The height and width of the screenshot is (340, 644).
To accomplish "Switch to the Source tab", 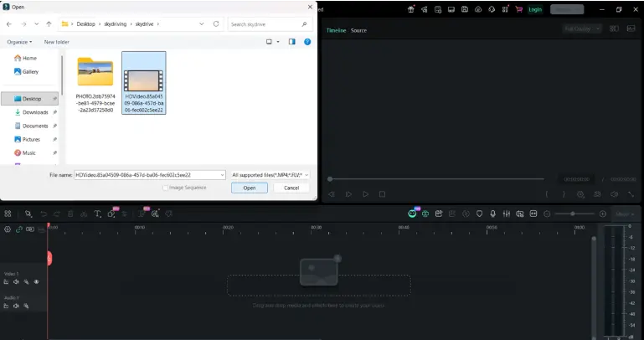I will pos(358,30).
